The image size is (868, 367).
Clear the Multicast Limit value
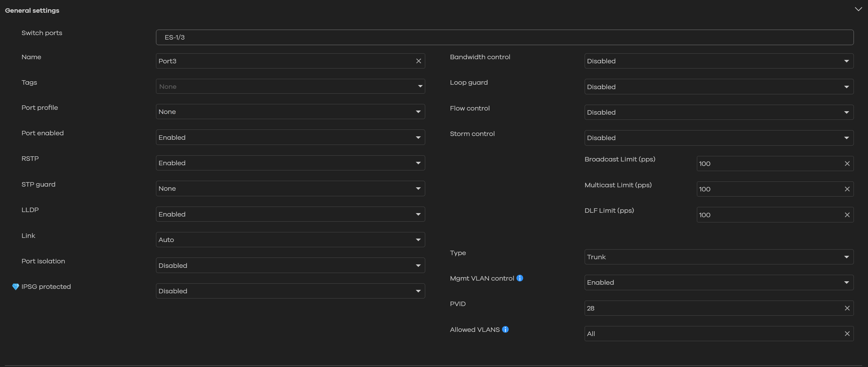point(847,189)
